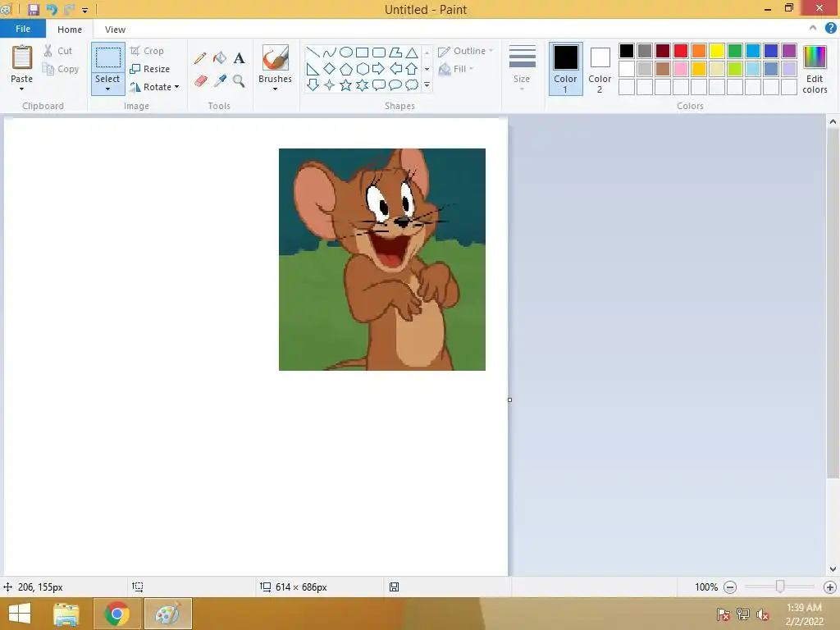Choose the Five-point star shape
The width and height of the screenshot is (840, 630).
point(346,84)
